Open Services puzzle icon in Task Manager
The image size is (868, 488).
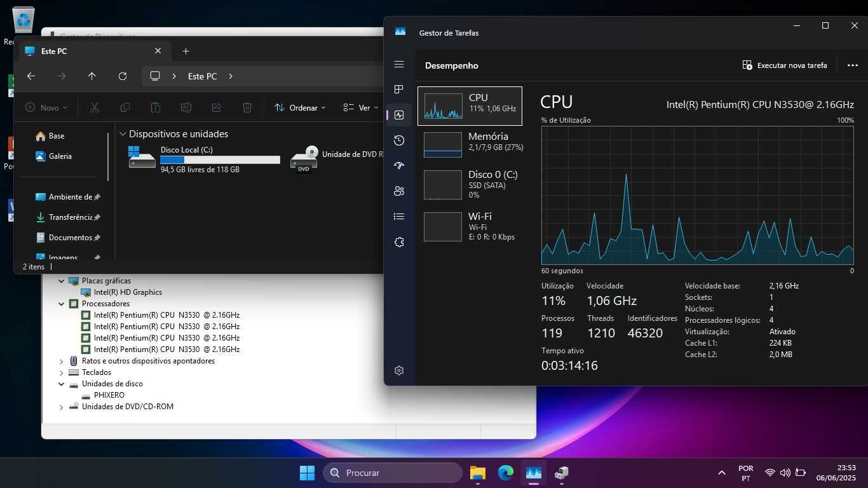click(x=399, y=242)
